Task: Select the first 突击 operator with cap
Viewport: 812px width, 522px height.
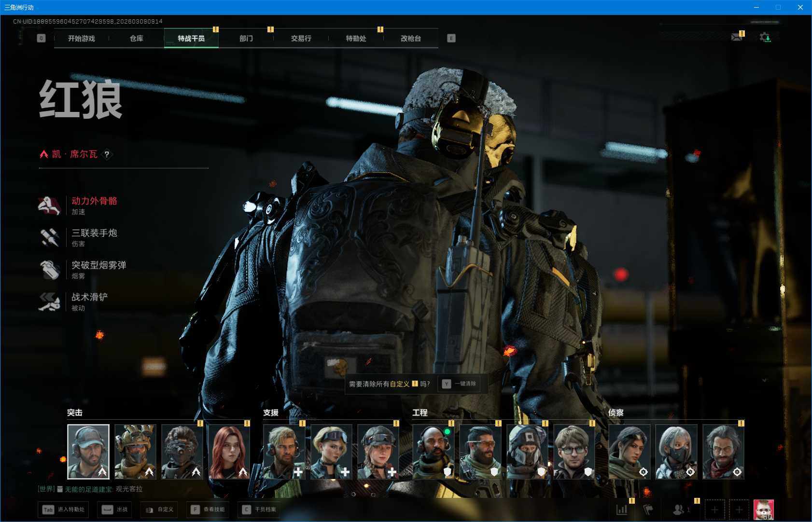Action: 88,452
